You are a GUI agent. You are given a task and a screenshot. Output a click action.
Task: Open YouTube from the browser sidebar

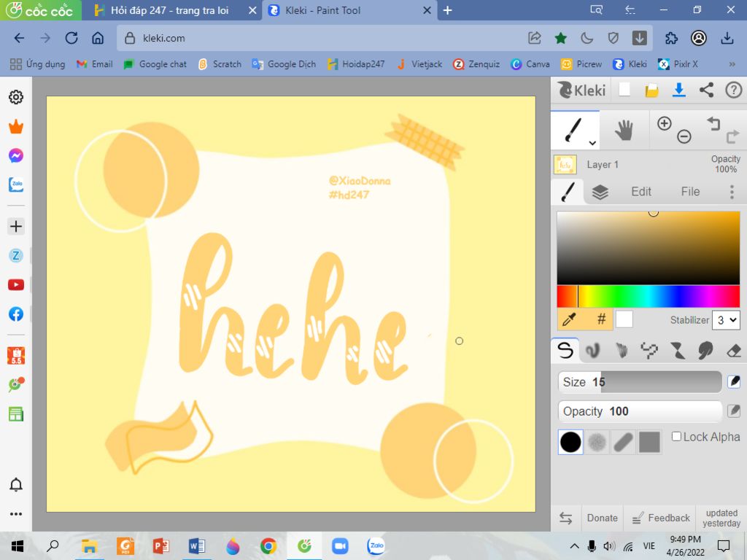16,285
